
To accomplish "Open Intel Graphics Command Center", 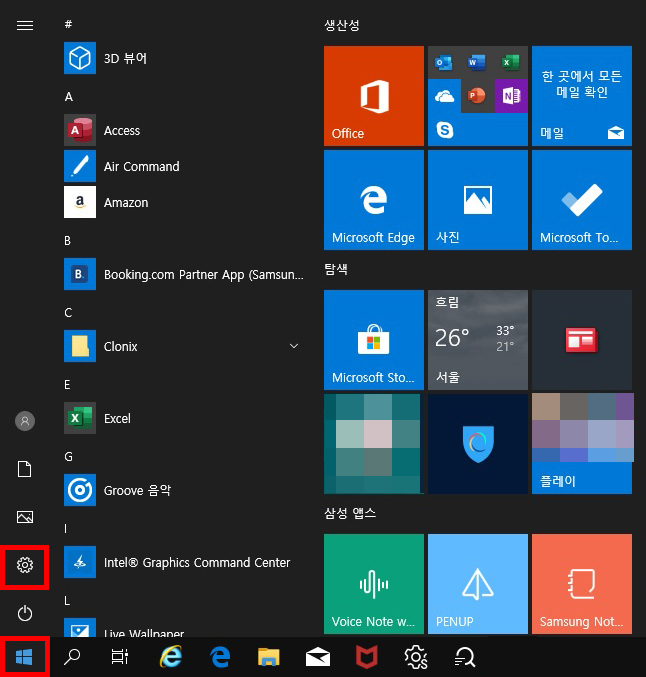I will [x=184, y=562].
